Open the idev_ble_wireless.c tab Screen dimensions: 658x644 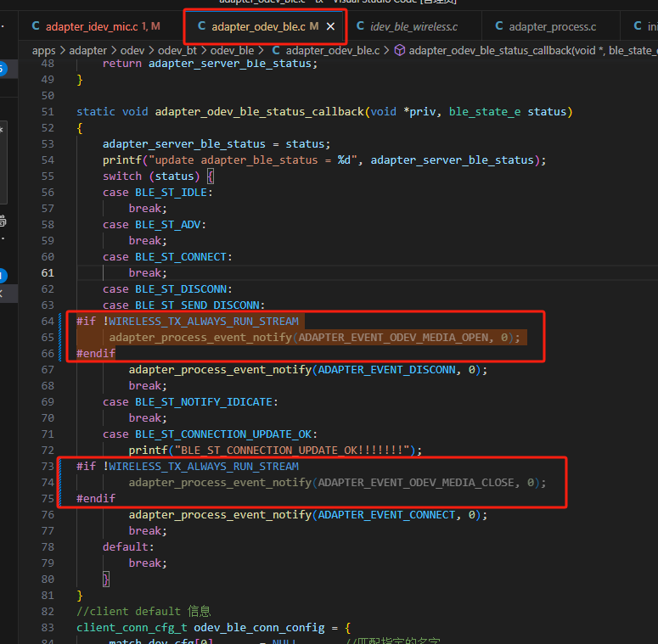[x=413, y=26]
